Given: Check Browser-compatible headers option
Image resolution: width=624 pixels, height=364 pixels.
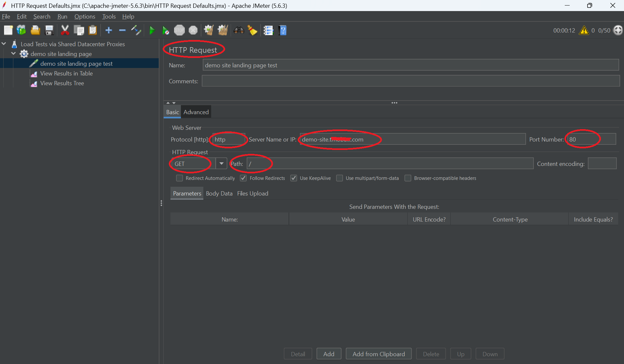Looking at the screenshot, I should click(408, 178).
